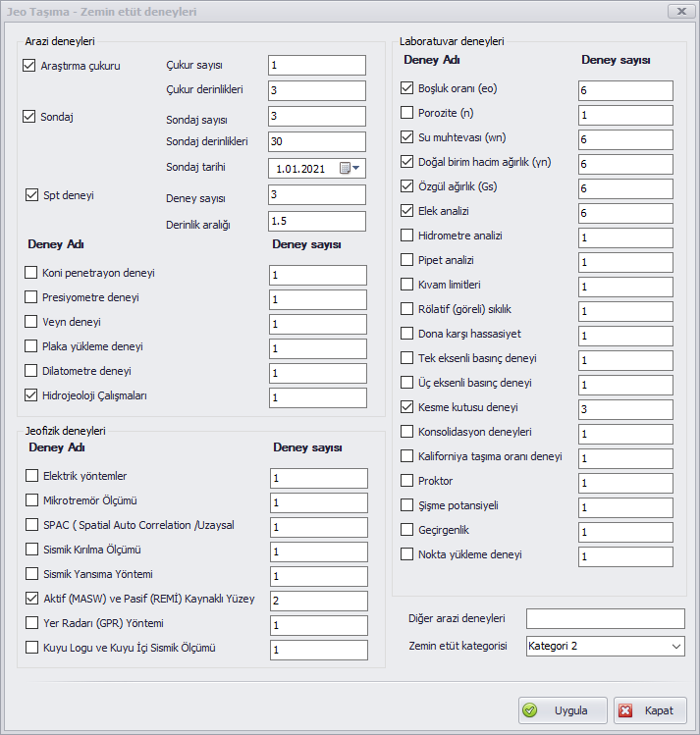
Task: Focus the Su muhtevası count input
Action: coord(625,139)
